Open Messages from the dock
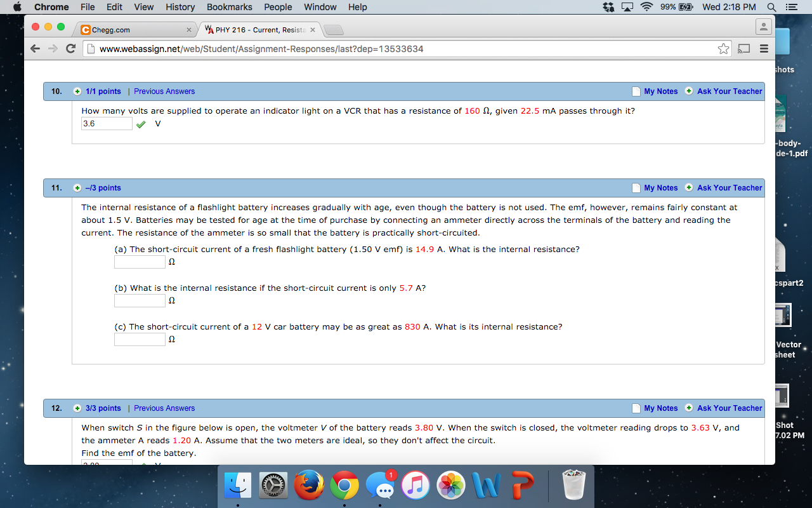Image resolution: width=812 pixels, height=508 pixels. pyautogui.click(x=380, y=486)
